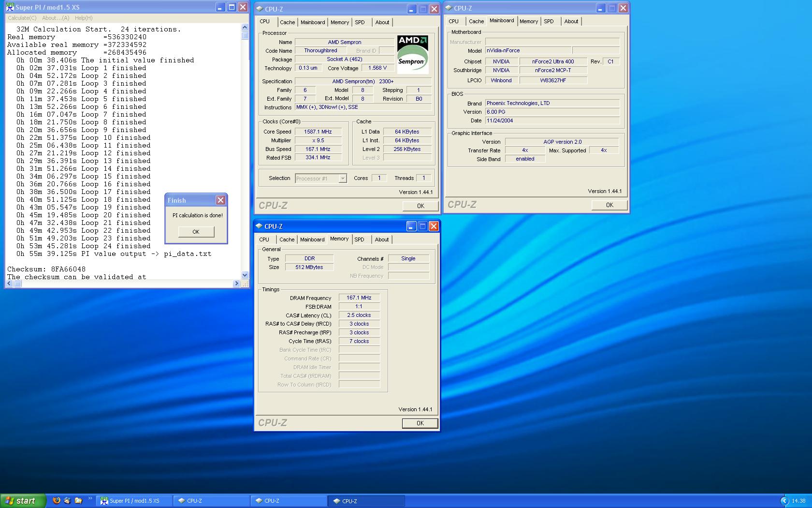
Task: Click the Multiplier value x 9.5
Action: pos(318,140)
